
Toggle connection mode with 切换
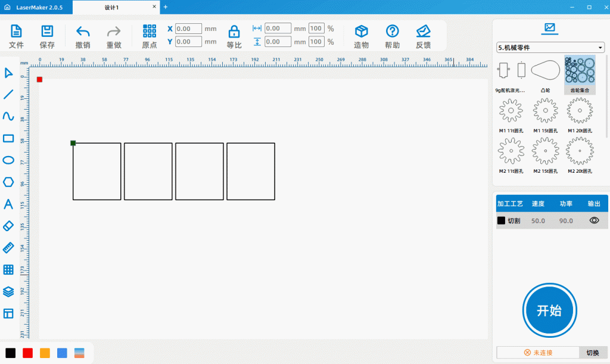pyautogui.click(x=592, y=353)
